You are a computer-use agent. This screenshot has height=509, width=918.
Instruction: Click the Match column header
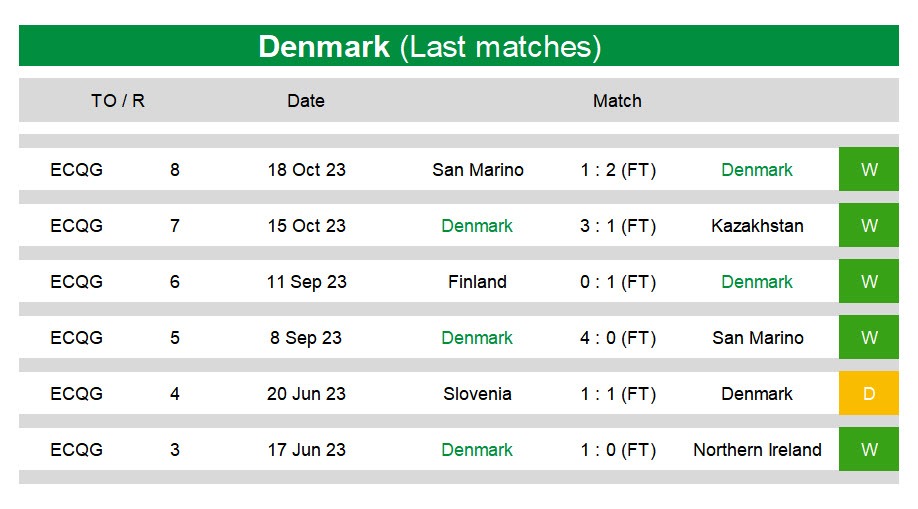[x=617, y=101]
